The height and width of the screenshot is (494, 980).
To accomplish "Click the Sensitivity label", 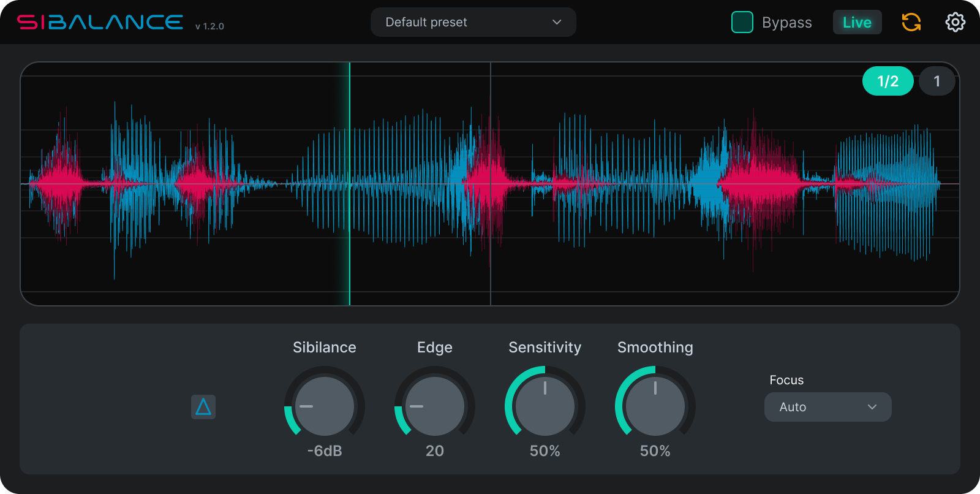I will [x=545, y=348].
